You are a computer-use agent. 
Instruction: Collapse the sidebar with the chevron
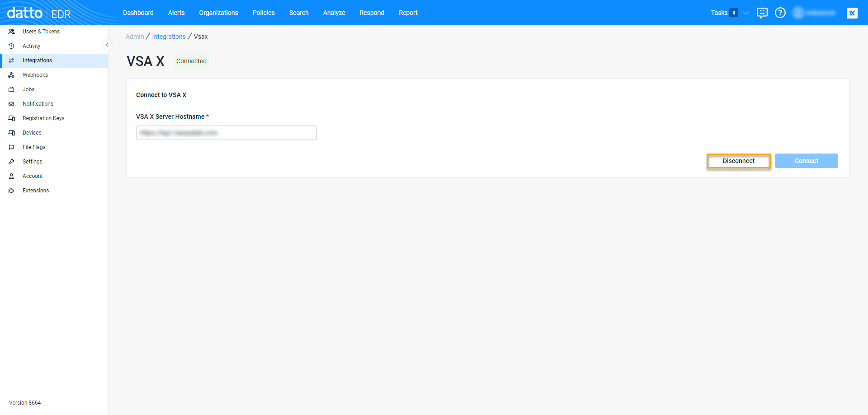click(x=107, y=45)
